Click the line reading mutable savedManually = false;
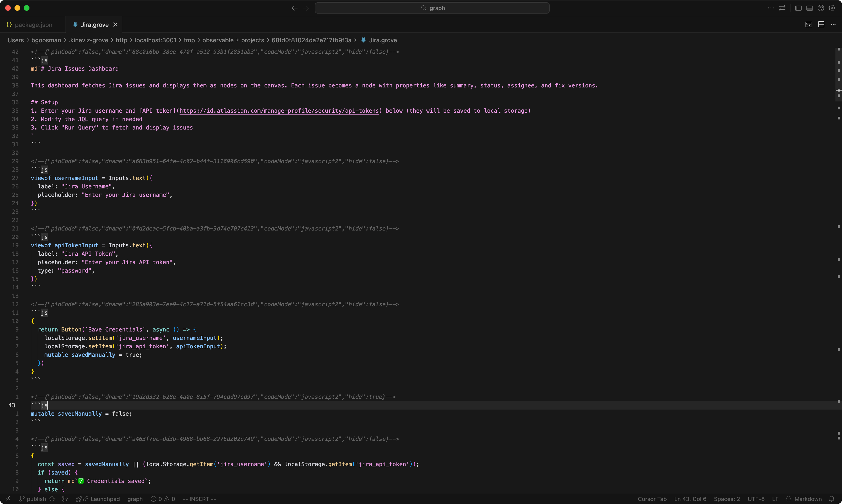 coord(81,414)
